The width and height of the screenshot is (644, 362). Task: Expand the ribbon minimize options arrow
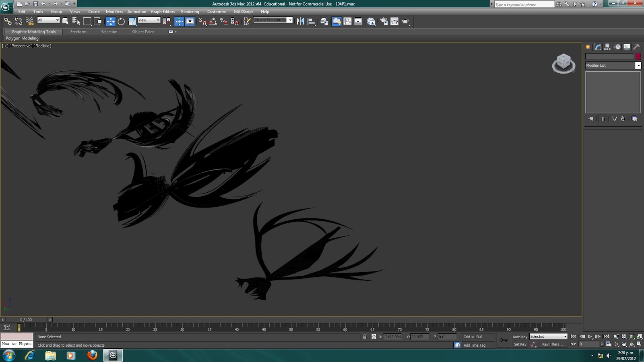pyautogui.click(x=175, y=32)
